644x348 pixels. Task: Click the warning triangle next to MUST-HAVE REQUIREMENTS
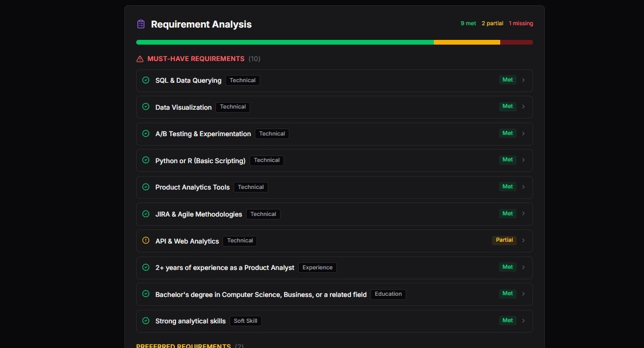[139, 59]
